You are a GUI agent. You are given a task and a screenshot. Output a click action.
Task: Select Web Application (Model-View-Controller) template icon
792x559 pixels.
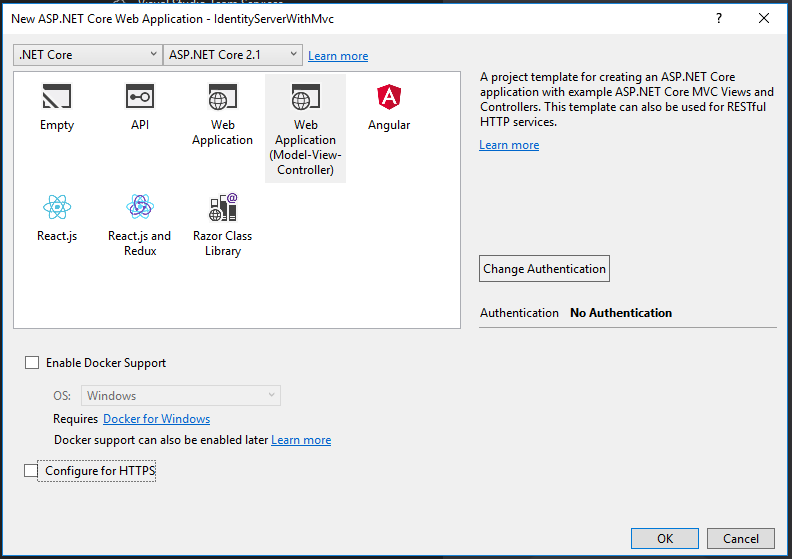coord(306,97)
